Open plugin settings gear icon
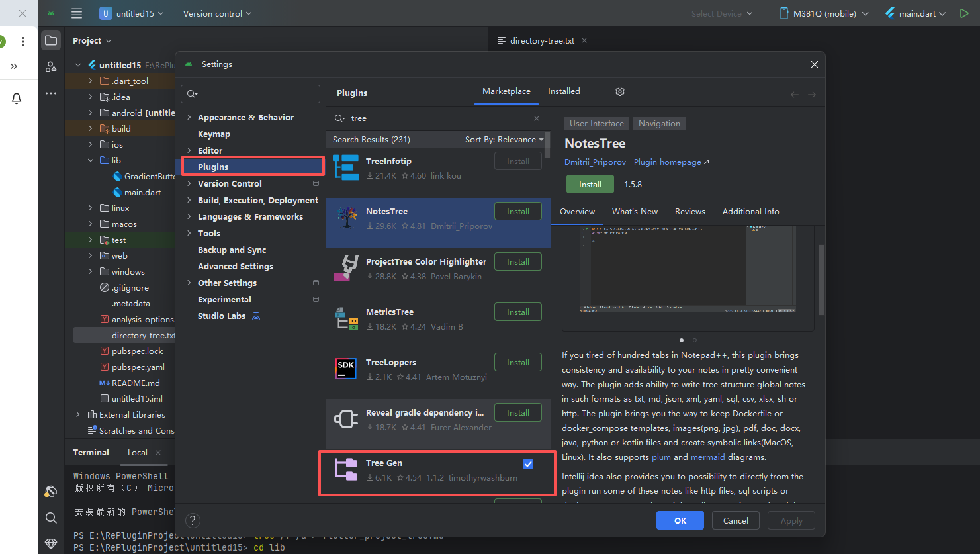Screen dimensions: 980x554 point(620,91)
